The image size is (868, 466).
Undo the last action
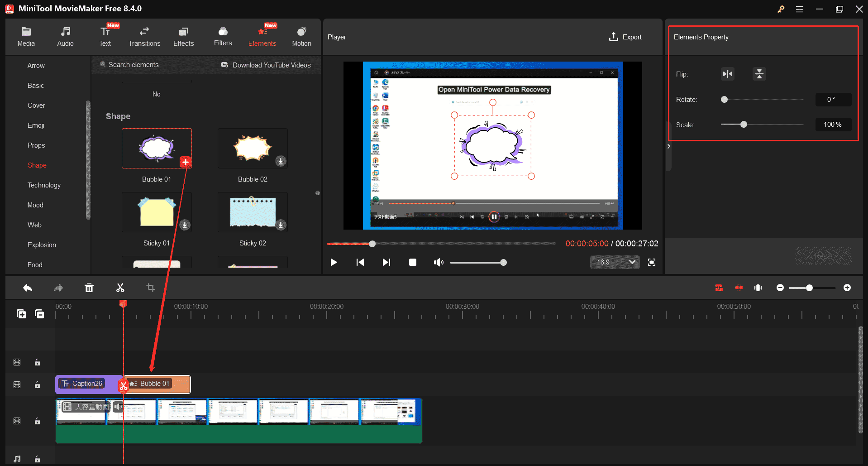coord(27,288)
